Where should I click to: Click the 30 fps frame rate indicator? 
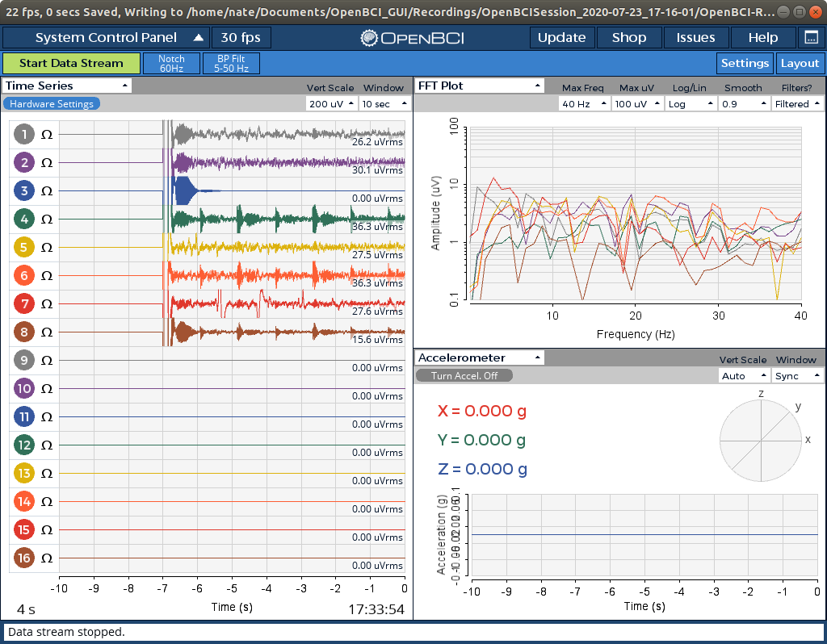[x=241, y=37]
